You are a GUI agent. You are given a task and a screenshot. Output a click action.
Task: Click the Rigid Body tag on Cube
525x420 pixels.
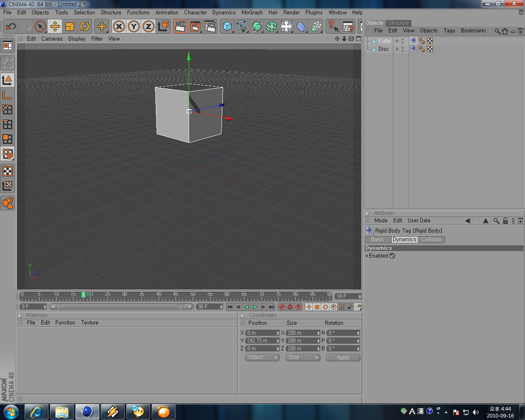pyautogui.click(x=413, y=41)
